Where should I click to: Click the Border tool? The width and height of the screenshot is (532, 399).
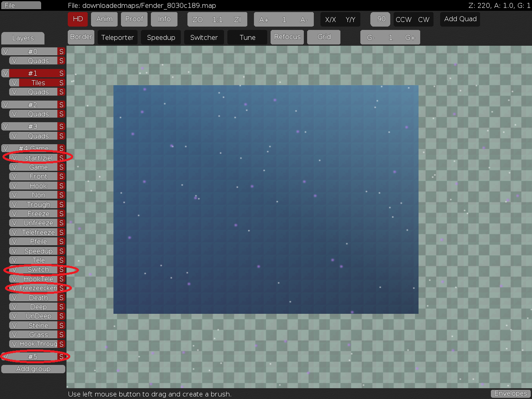click(81, 37)
